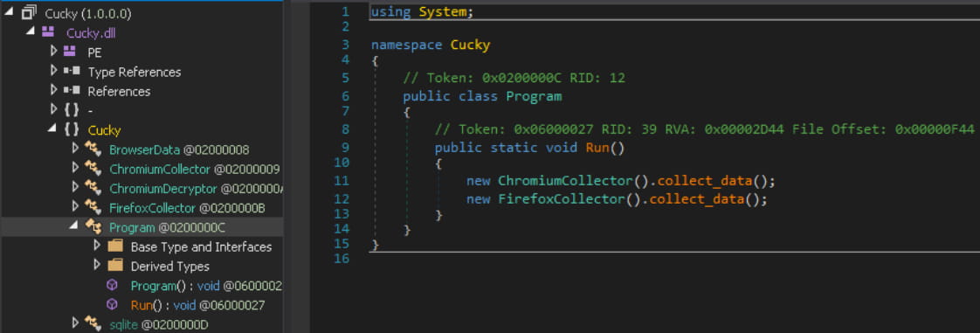Expand the ChromiumDecryptor class node
The height and width of the screenshot is (333, 980).
pyautogui.click(x=76, y=187)
